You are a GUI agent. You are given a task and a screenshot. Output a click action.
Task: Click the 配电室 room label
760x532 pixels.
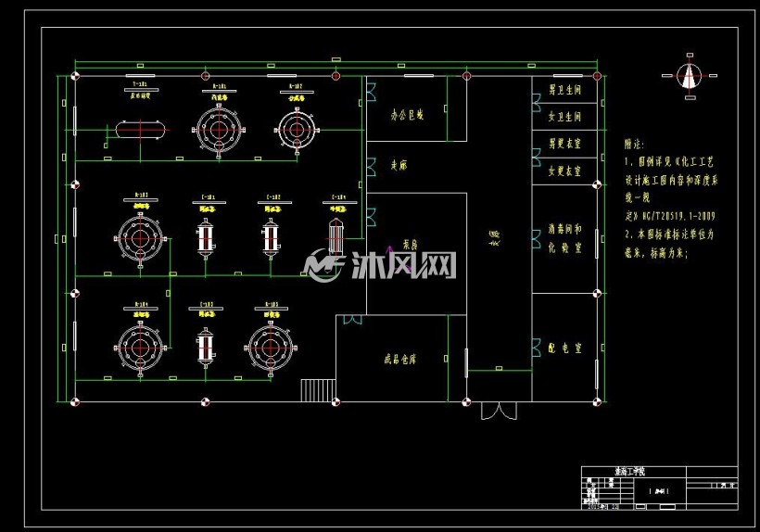(x=564, y=348)
